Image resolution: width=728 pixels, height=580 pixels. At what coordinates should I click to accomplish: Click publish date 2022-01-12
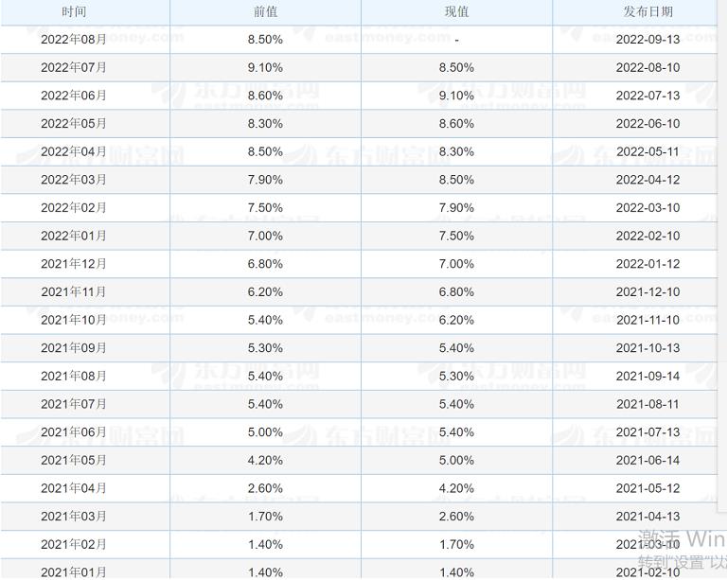pos(648,264)
